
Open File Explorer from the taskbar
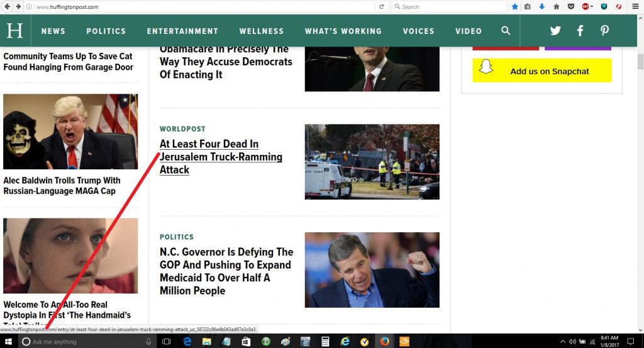[206, 342]
